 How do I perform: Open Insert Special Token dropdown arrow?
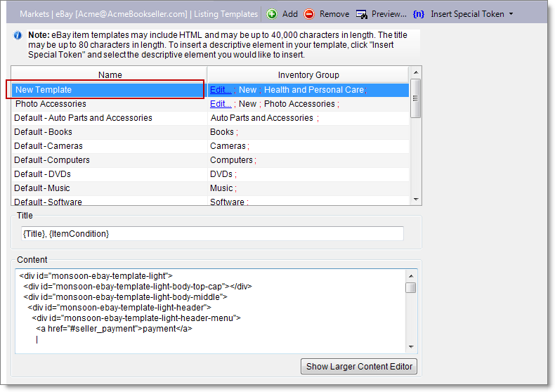point(511,14)
